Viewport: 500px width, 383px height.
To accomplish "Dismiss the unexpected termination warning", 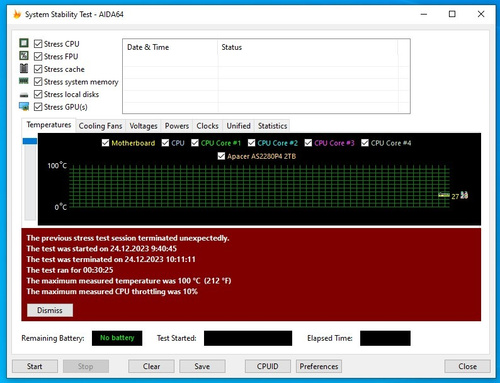I will pos(50,310).
